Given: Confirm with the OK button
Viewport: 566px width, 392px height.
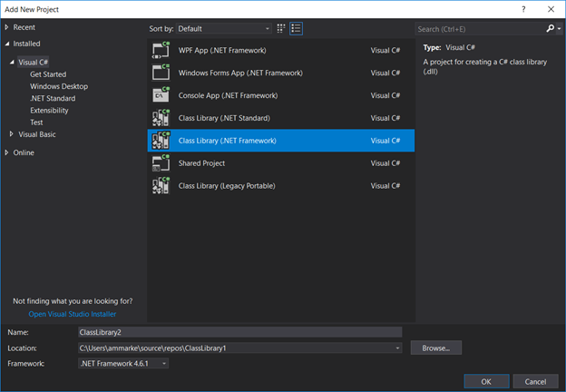Looking at the screenshot, I should pyautogui.click(x=486, y=381).
